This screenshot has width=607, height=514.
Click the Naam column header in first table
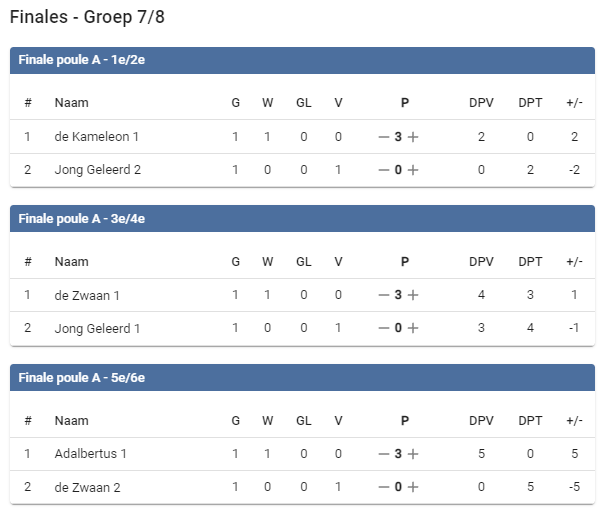(71, 103)
